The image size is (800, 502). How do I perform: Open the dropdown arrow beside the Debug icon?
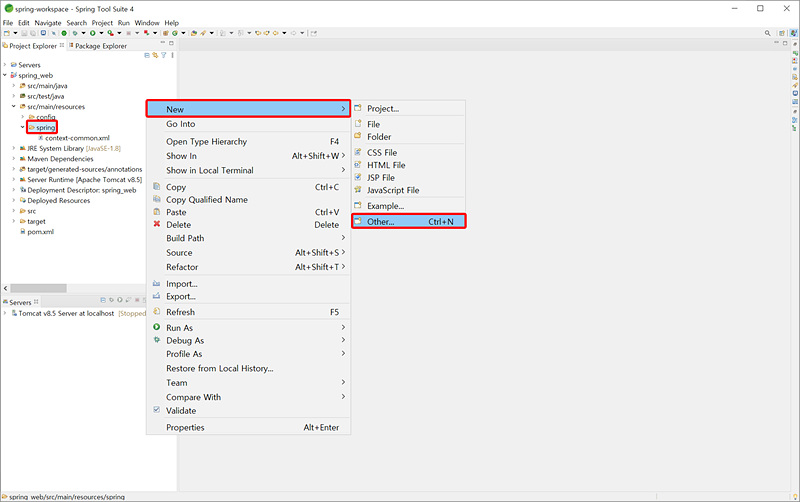pyautogui.click(x=84, y=33)
